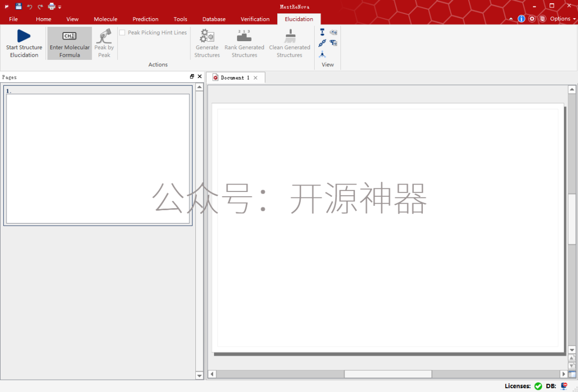
Task: Open the quick access toolbar customize dropdown
Action: point(60,7)
